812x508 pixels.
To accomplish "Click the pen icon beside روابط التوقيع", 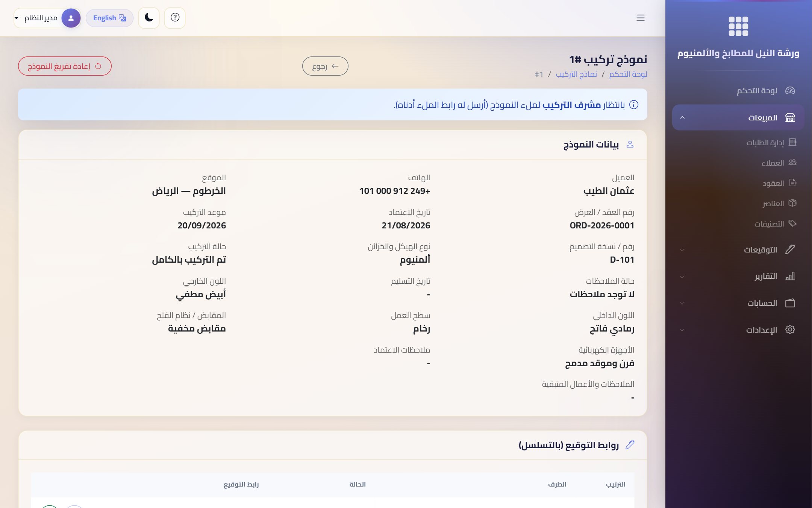I will [630, 445].
